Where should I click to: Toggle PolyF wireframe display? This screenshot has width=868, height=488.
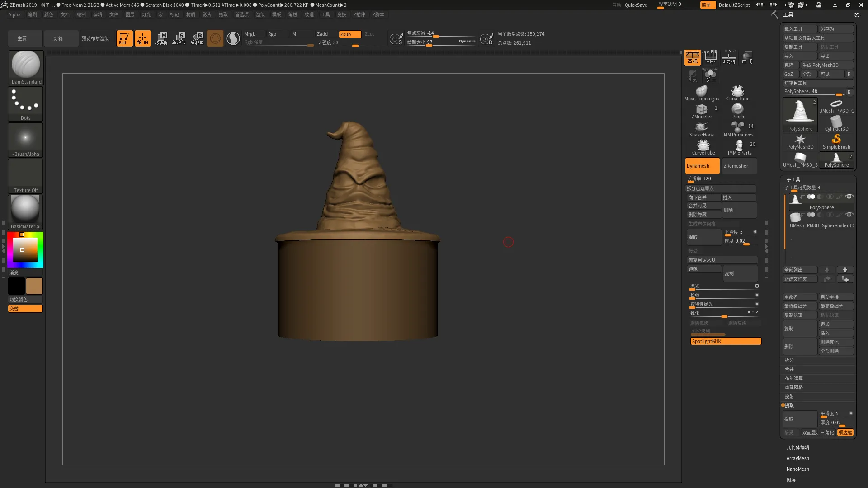pyautogui.click(x=710, y=57)
